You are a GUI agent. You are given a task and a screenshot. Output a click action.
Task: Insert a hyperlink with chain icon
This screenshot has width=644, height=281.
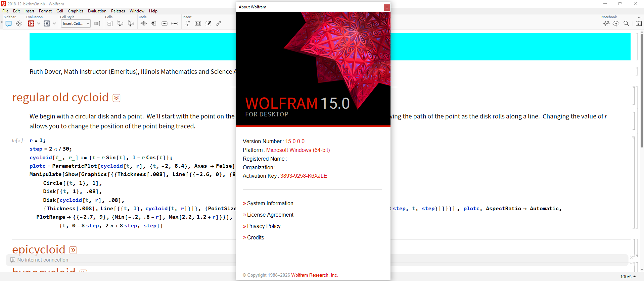219,23
